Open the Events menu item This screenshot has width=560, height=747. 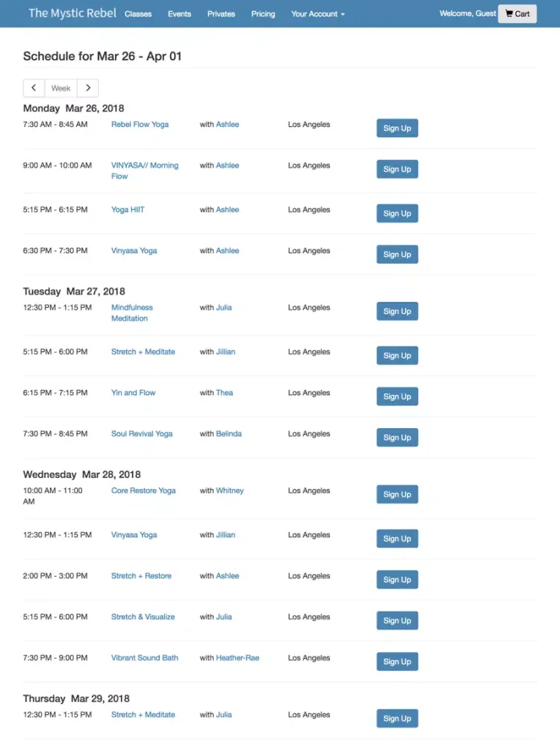tap(179, 14)
